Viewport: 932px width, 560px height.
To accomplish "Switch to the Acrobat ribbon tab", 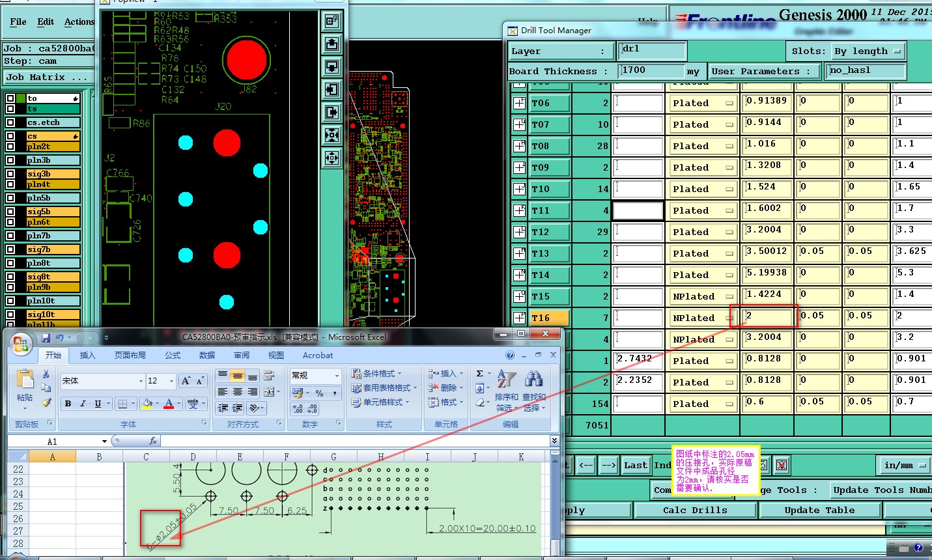I will pyautogui.click(x=318, y=356).
